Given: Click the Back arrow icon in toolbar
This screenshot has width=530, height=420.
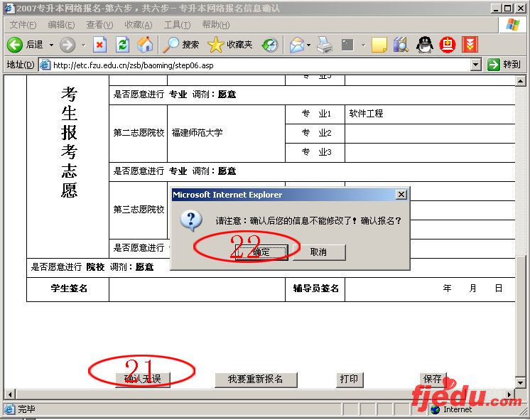Looking at the screenshot, I should [15, 45].
